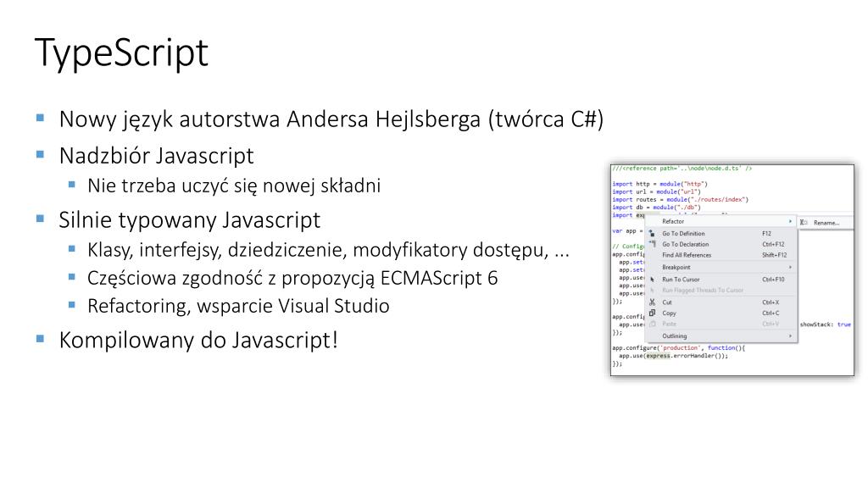Click the 'Silnie typowany Javascript' bullet
Screen dimensions: 868x488
point(189,220)
